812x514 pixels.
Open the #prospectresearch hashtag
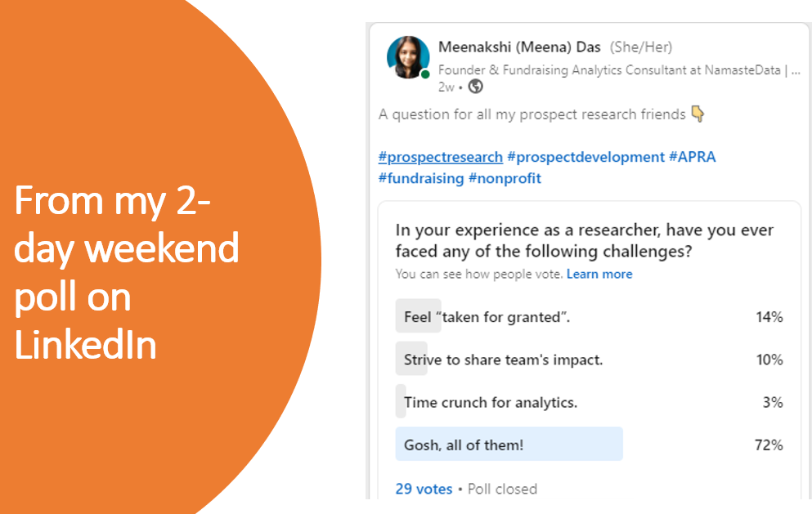pos(441,157)
